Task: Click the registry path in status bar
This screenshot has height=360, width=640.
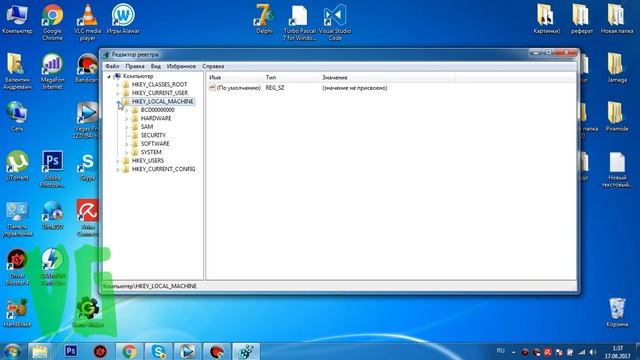Action: (150, 286)
